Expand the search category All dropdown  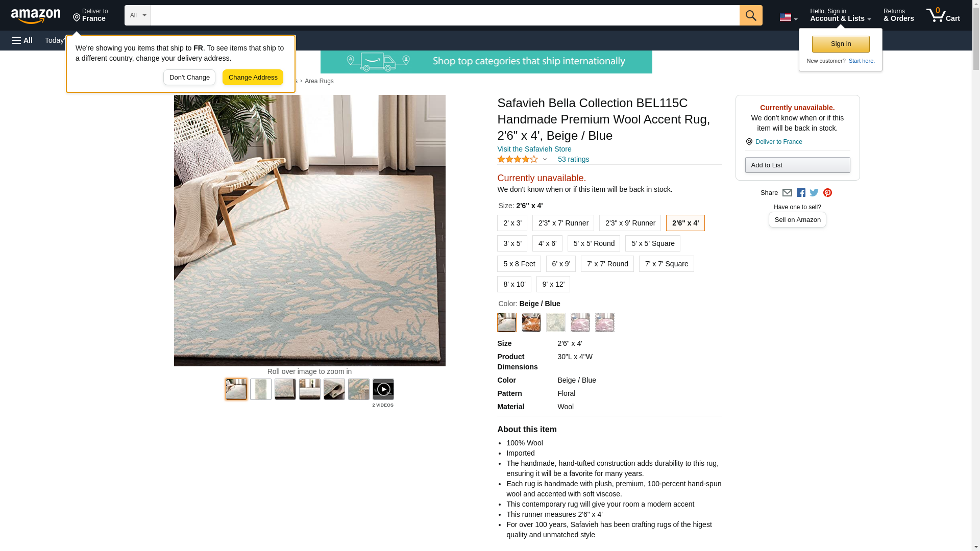tap(137, 15)
